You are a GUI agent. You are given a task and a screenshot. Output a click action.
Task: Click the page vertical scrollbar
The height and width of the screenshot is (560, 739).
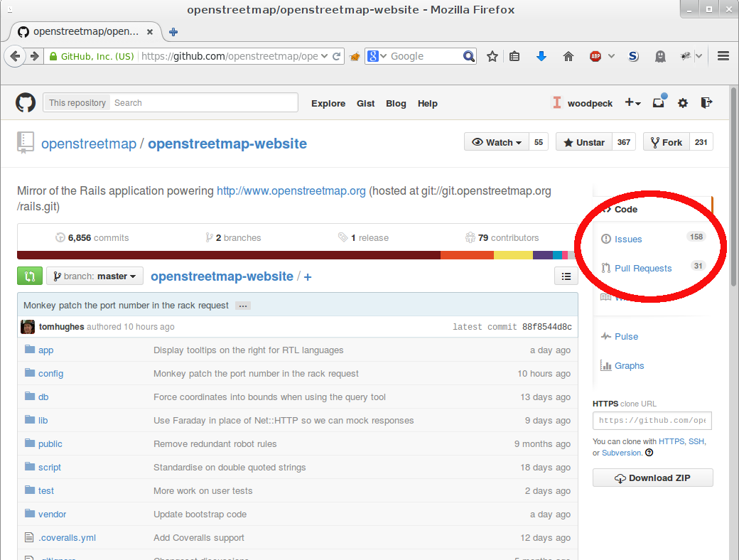click(733, 187)
